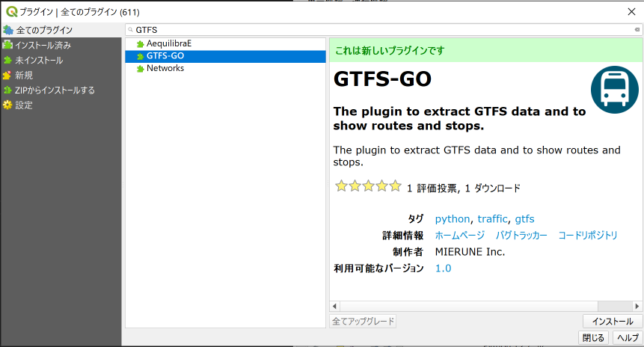The width and height of the screenshot is (644, 347).
Task: Click the ヘルプ button
Action: coord(628,337)
